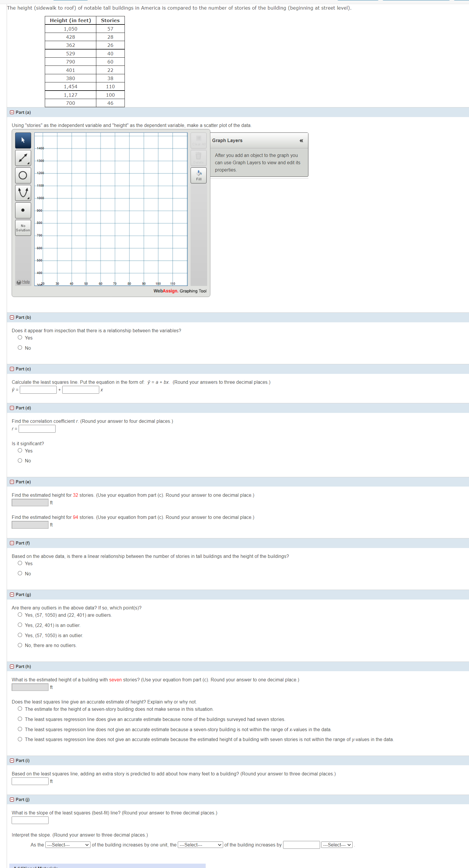The image size is (469, 868).
Task: Select the parabola drawing tool
Action: (23, 192)
